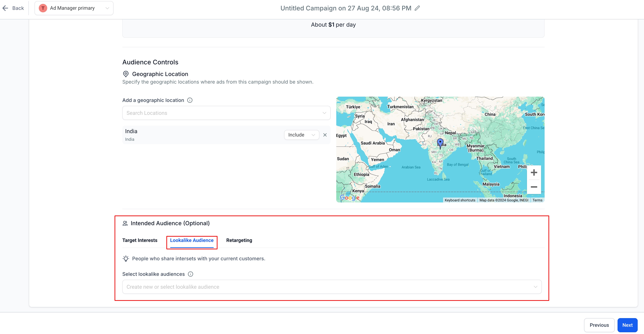This screenshot has width=644, height=334.
Task: Click the Next button
Action: [627, 325]
